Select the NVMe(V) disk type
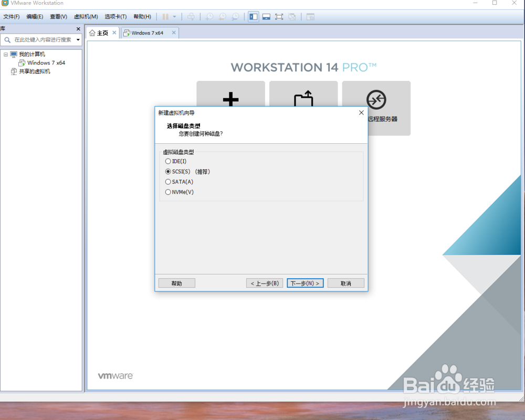The image size is (525, 420). pyautogui.click(x=180, y=192)
